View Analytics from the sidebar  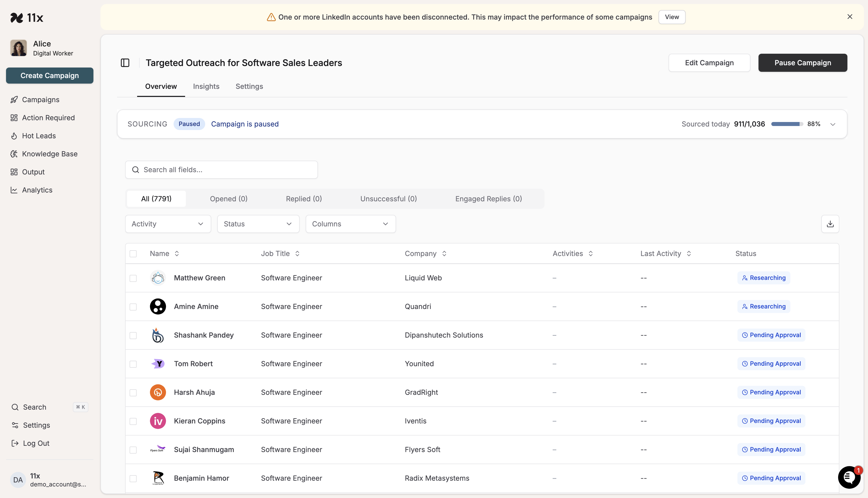(x=37, y=190)
